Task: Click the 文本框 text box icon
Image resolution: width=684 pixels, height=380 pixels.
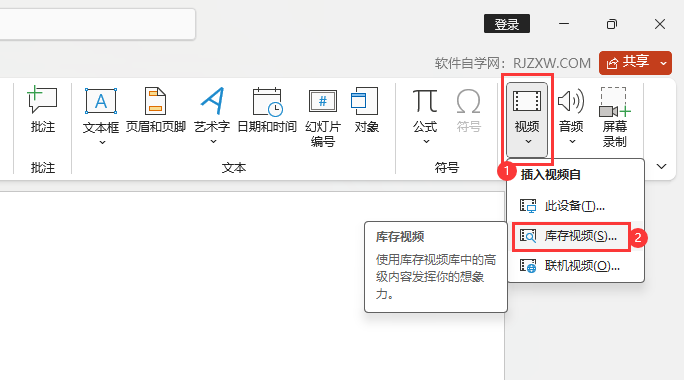Action: [x=101, y=101]
